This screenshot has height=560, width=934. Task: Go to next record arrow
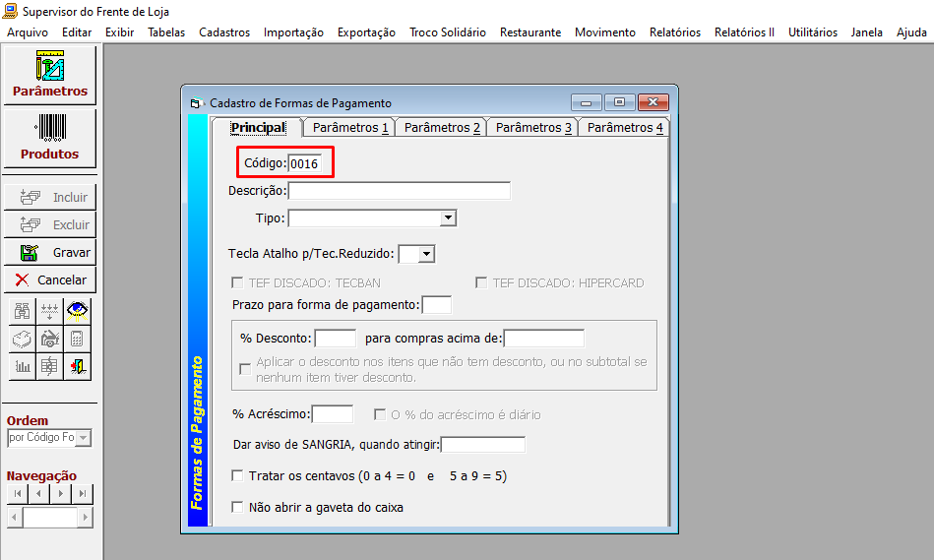coord(61,493)
